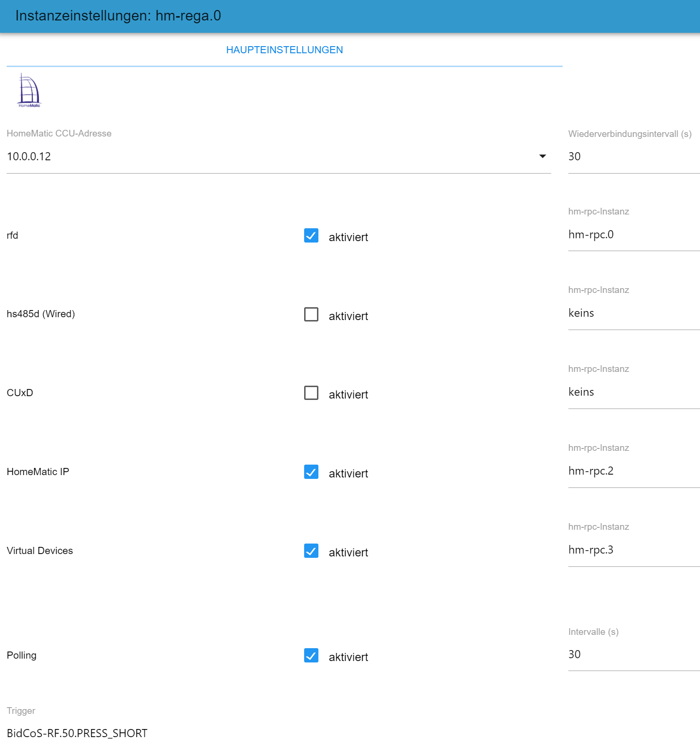Open the HomeMatic IP instance dropdown hm-rpc.2
The image size is (700, 749).
pyautogui.click(x=634, y=471)
